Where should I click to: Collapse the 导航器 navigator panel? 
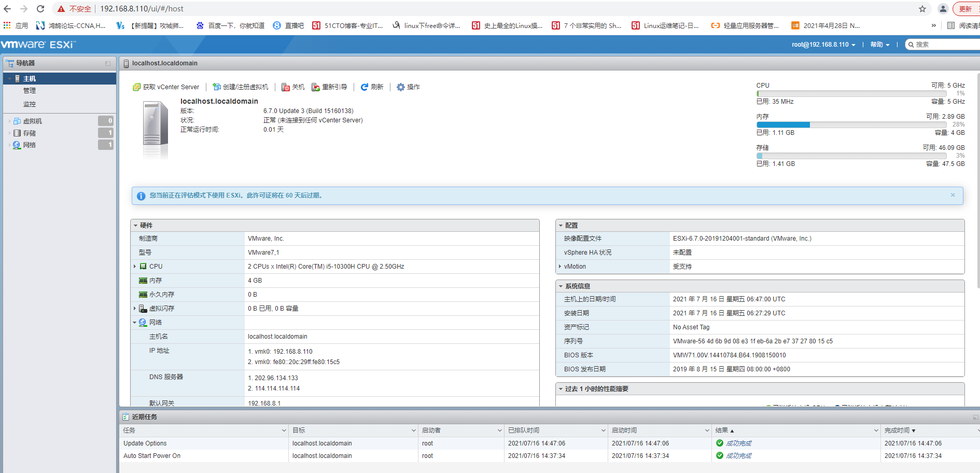pos(108,63)
